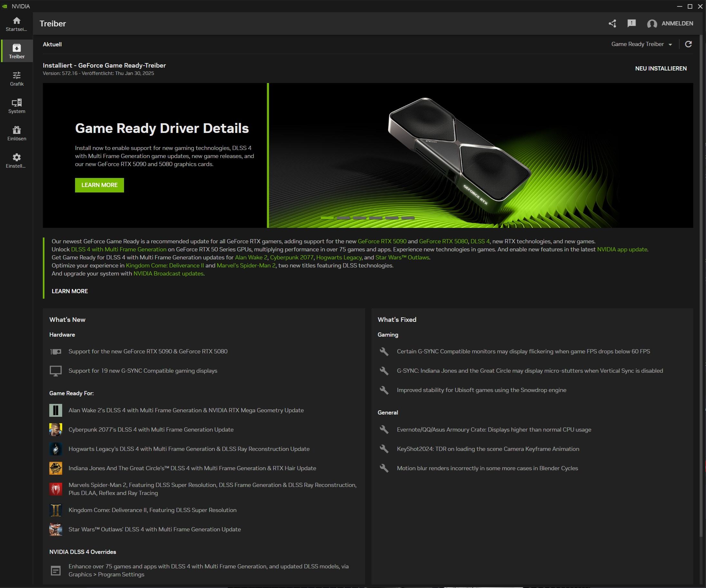This screenshot has width=706, height=588.
Task: Click wrench icon beside Indiana Jones micro-stutters fix
Action: tap(384, 371)
